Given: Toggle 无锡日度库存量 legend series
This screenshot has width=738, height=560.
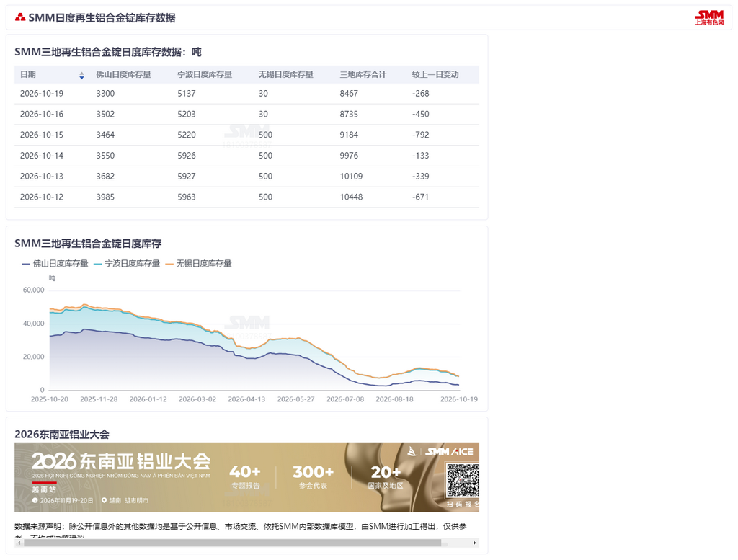Looking at the screenshot, I should (x=199, y=264).
